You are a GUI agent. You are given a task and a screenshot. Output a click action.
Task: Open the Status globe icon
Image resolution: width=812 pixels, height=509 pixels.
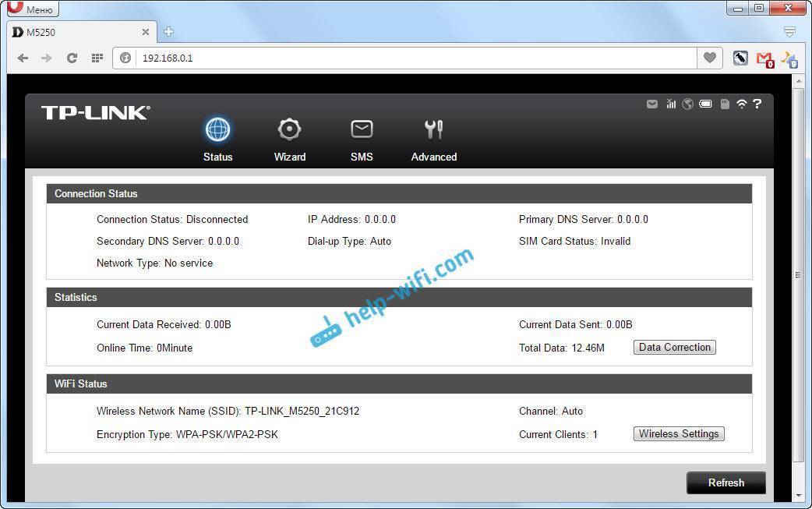point(217,129)
